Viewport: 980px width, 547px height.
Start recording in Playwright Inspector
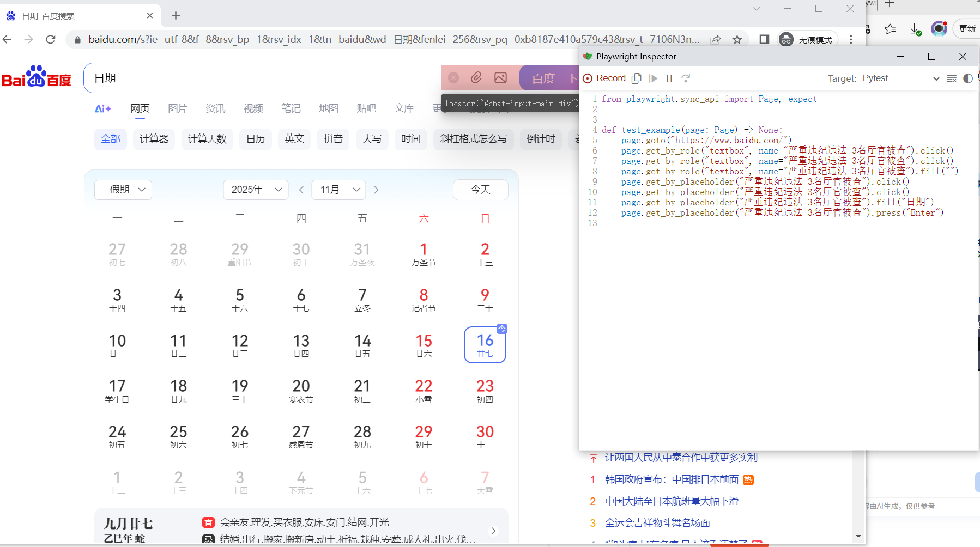604,78
